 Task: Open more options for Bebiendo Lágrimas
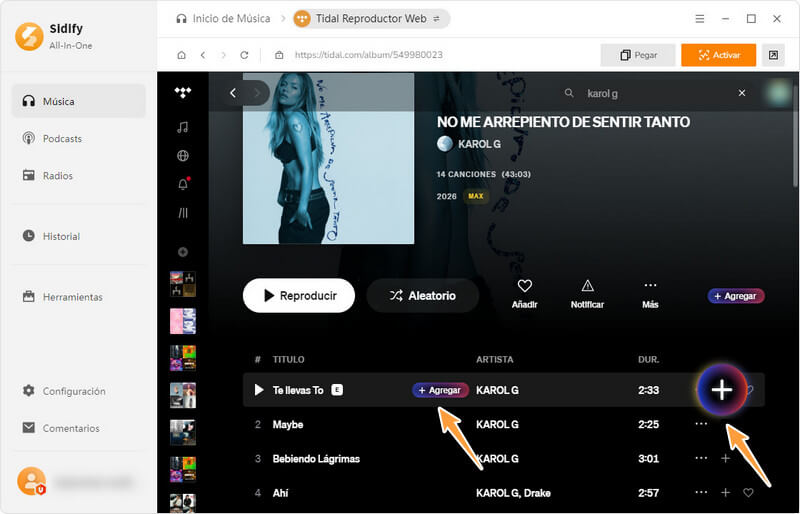tap(701, 458)
